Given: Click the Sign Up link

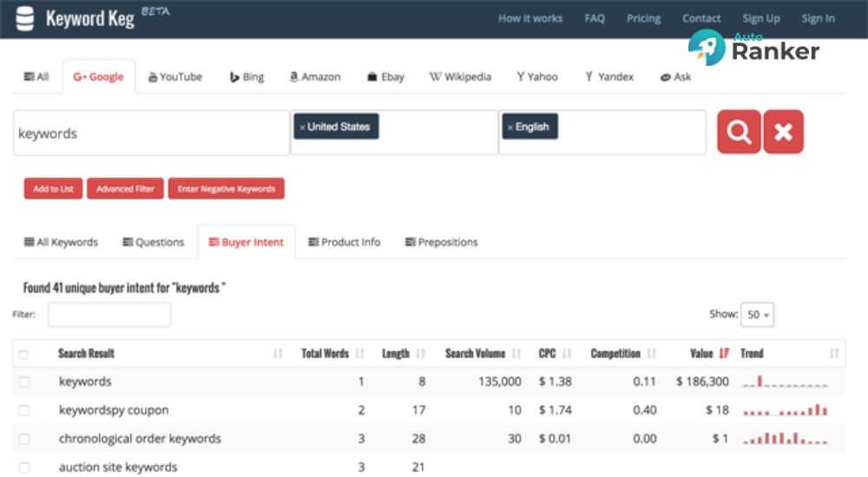Looking at the screenshot, I should [x=761, y=18].
